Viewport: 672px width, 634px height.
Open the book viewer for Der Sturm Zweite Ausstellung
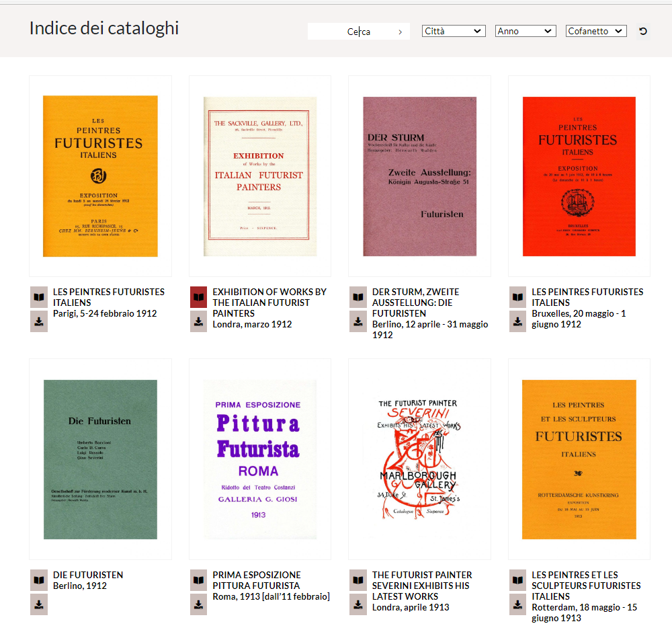(358, 297)
